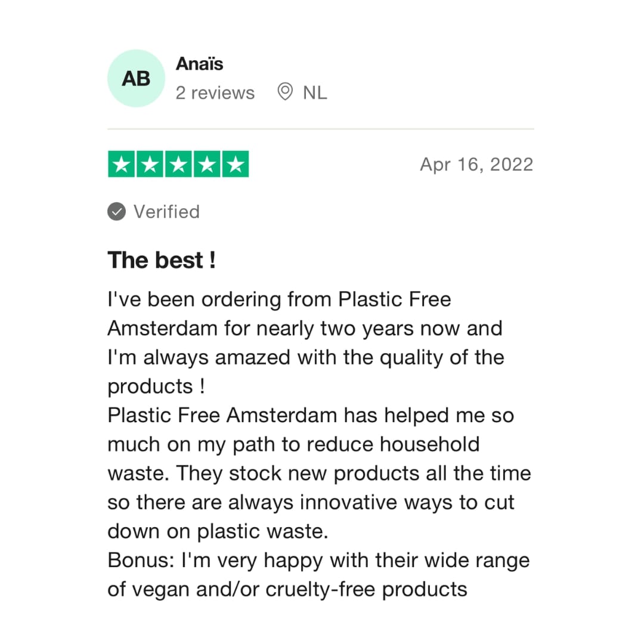The height and width of the screenshot is (644, 644).
Task: Click the second green star
Action: (x=150, y=165)
